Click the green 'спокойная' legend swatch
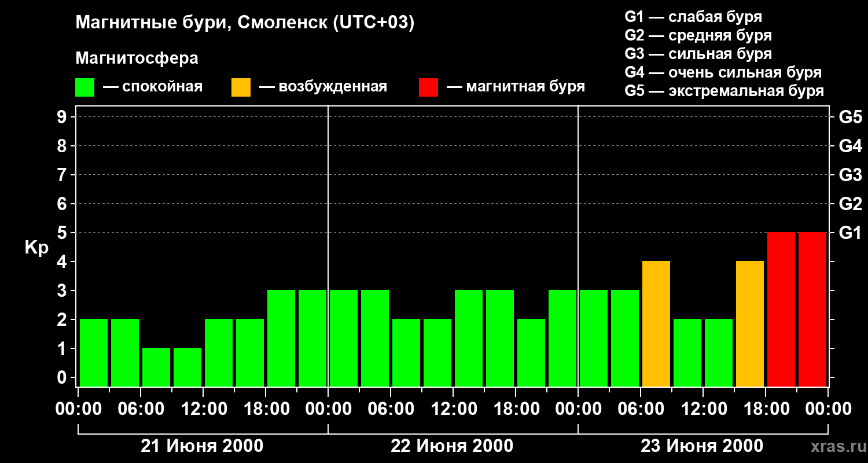Screen dimensions: 868x463 [84, 87]
